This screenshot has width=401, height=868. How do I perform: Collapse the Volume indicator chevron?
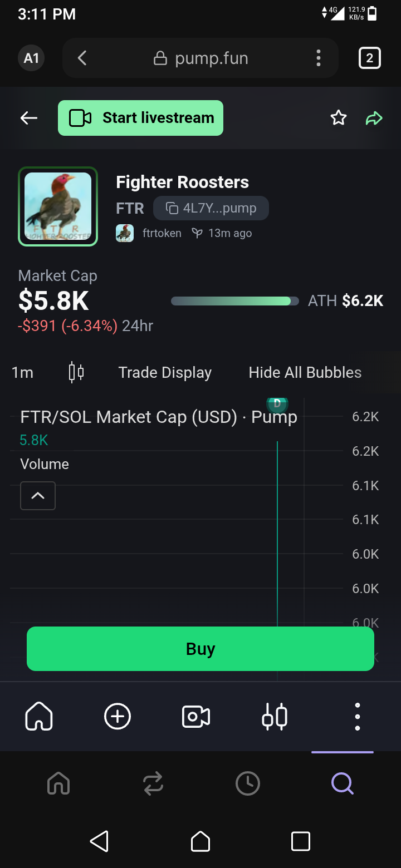click(38, 496)
